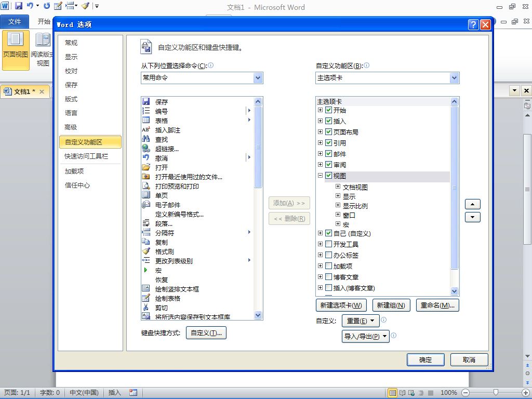Click the 文件 ribbon tab
Image resolution: width=532 pixels, height=399 pixels.
tap(14, 22)
